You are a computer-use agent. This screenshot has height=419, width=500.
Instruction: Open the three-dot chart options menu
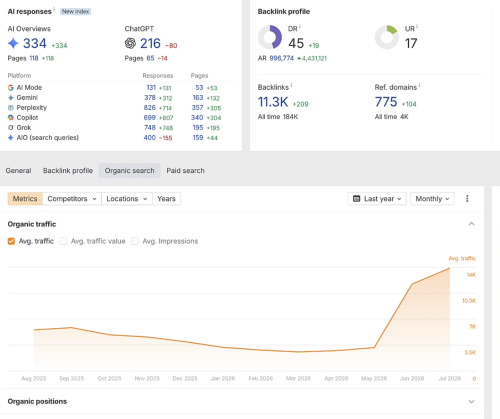(x=467, y=199)
